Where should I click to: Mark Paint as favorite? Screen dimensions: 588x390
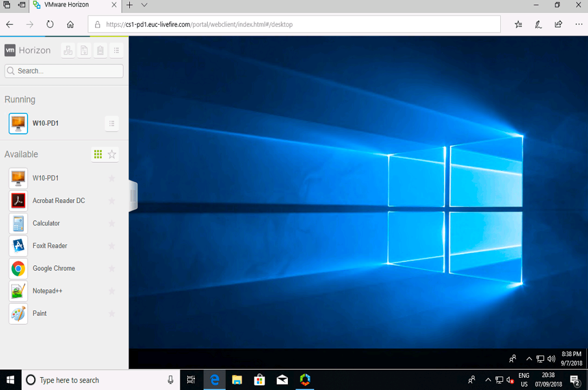(x=112, y=313)
